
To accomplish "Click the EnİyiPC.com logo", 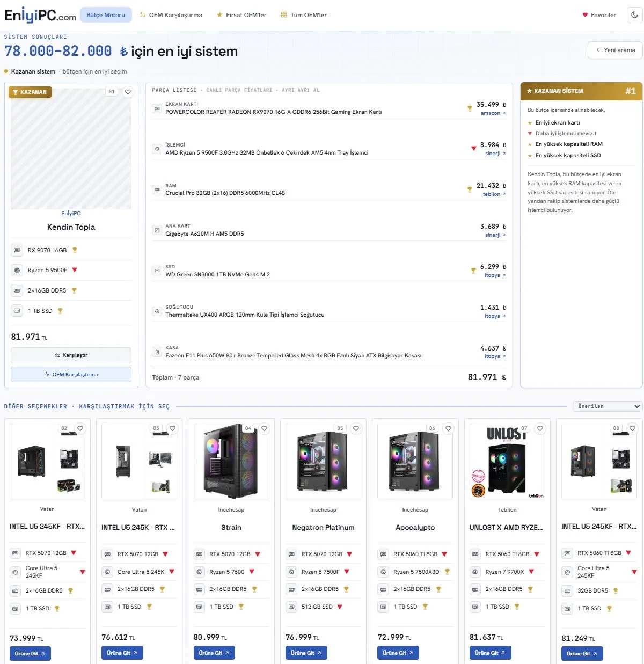I will [40, 15].
